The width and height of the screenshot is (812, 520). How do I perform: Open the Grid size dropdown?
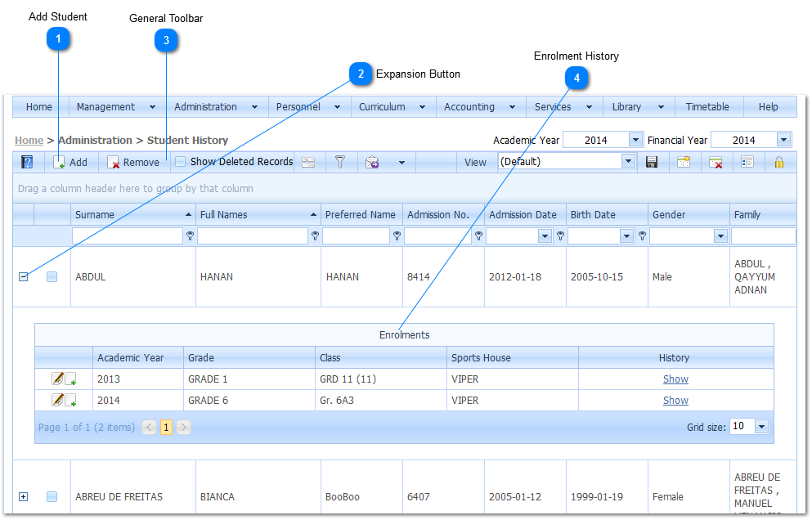click(762, 426)
